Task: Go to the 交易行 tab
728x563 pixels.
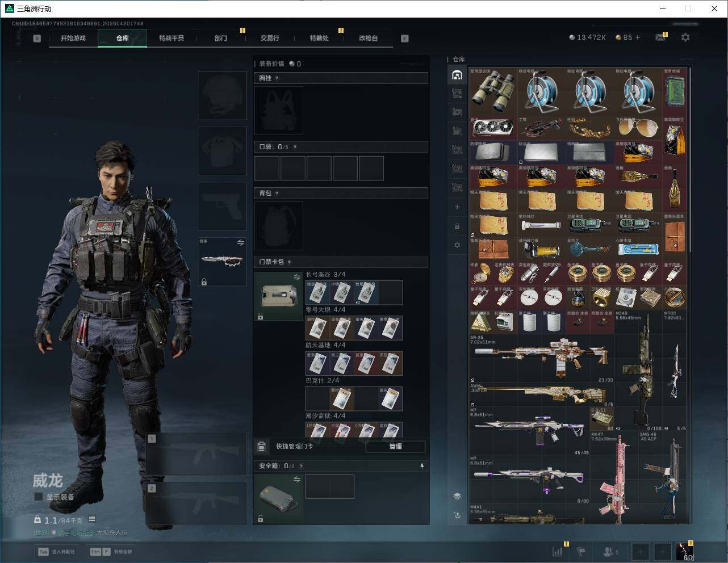Action: (x=270, y=38)
